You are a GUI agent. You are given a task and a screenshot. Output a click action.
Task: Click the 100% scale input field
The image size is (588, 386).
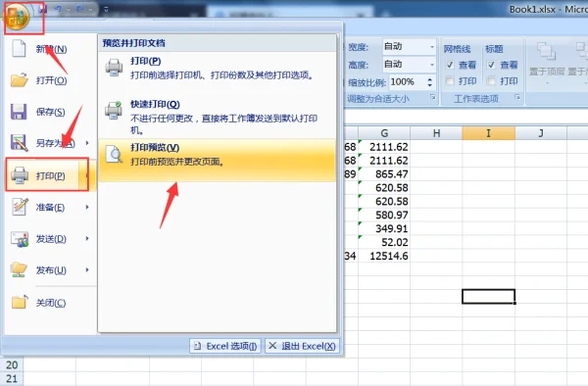[407, 81]
